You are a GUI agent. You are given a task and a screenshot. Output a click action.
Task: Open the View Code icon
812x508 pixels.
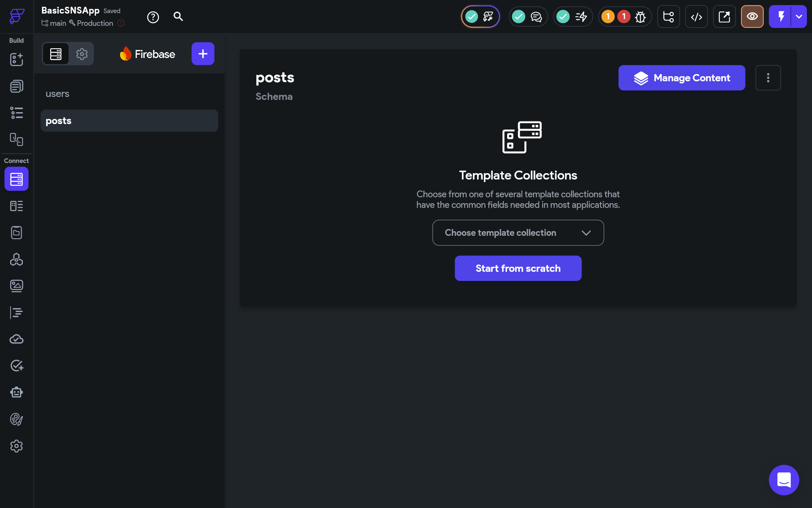(x=696, y=17)
